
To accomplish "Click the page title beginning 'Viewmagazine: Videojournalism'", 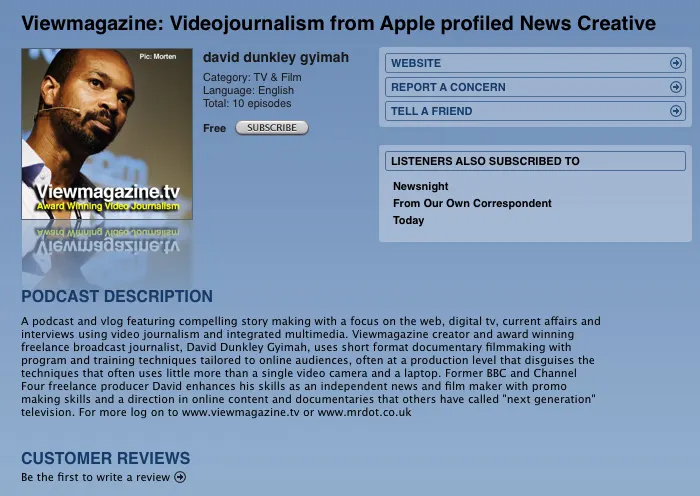I will pos(338,23).
